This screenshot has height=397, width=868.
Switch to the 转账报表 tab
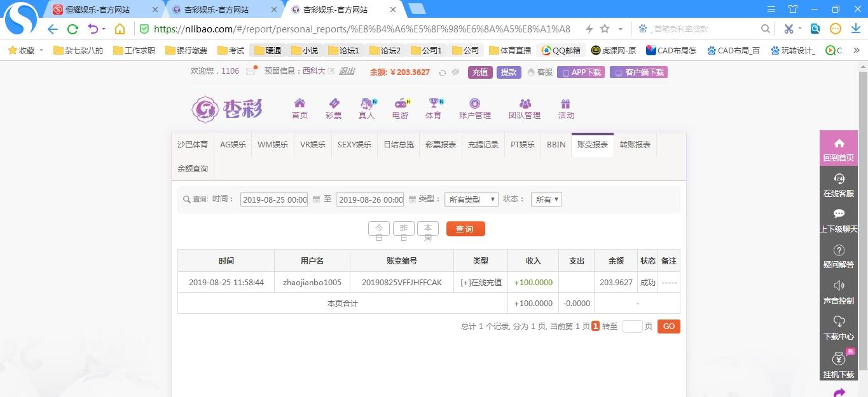click(635, 145)
